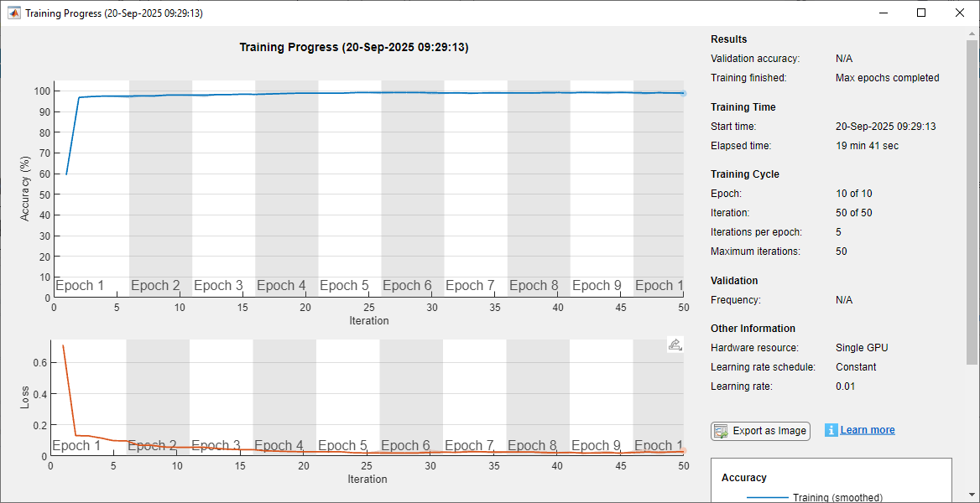Minimize the Training Progress window
This screenshot has height=503, width=980.
(x=883, y=13)
